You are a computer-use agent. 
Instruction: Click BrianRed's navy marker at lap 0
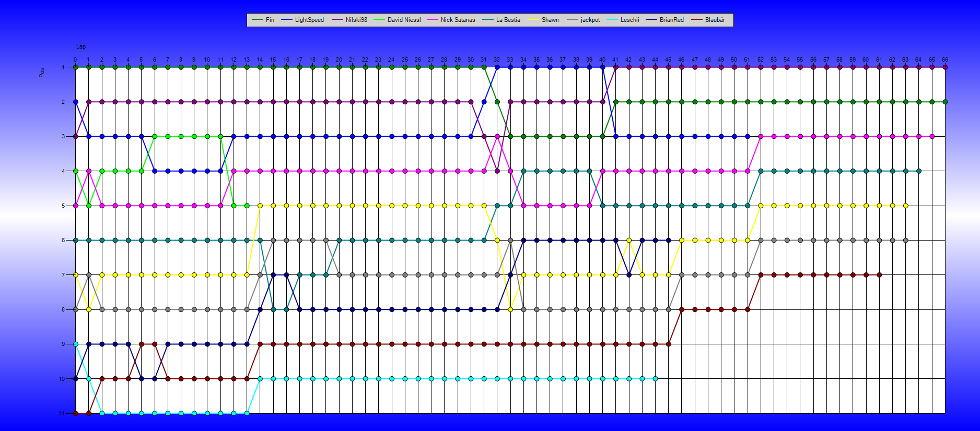tap(76, 379)
